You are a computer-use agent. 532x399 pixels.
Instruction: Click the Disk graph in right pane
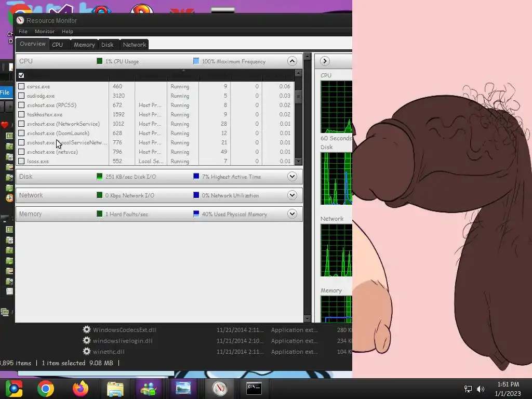(336, 179)
